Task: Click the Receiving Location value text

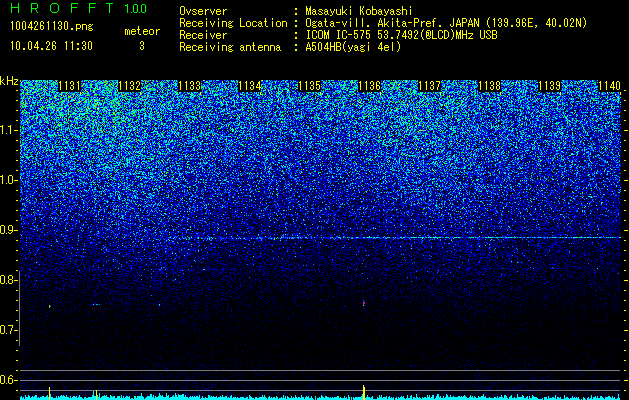Action: [x=446, y=23]
